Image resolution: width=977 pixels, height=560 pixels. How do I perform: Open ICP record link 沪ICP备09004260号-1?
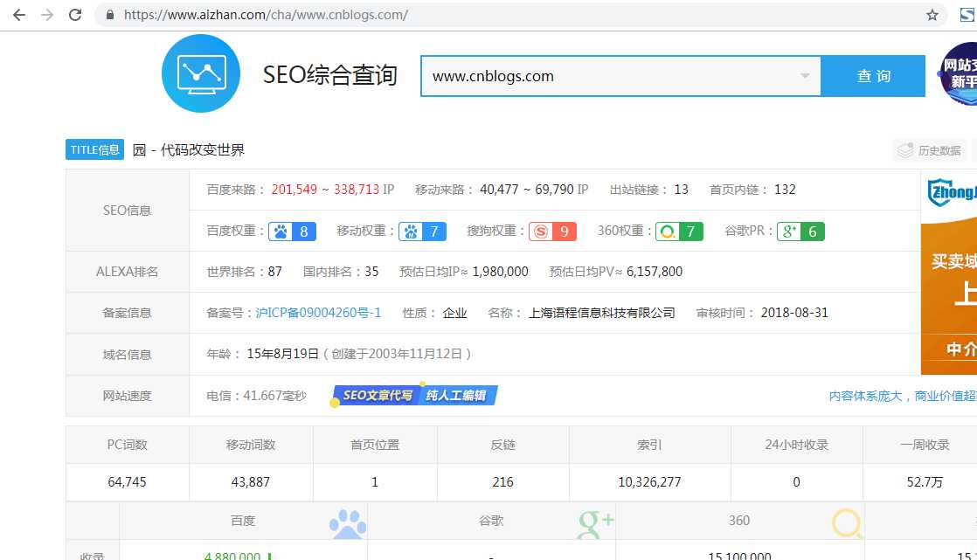coord(318,313)
